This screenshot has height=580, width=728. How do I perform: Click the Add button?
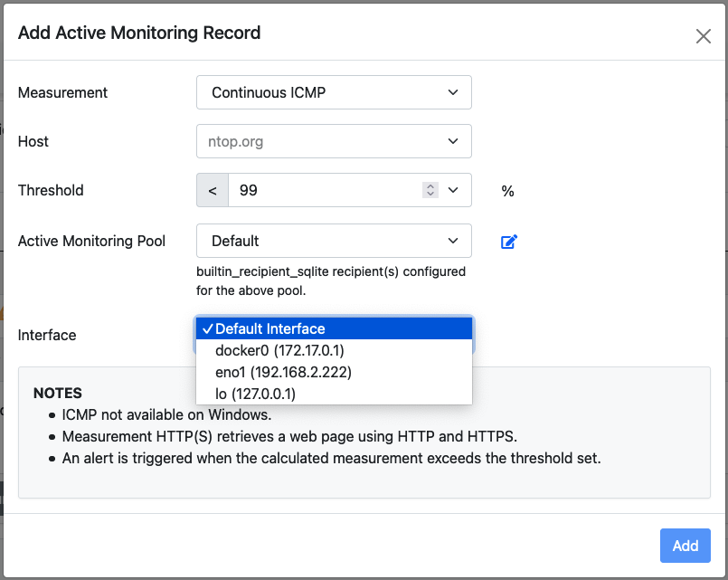coord(685,546)
